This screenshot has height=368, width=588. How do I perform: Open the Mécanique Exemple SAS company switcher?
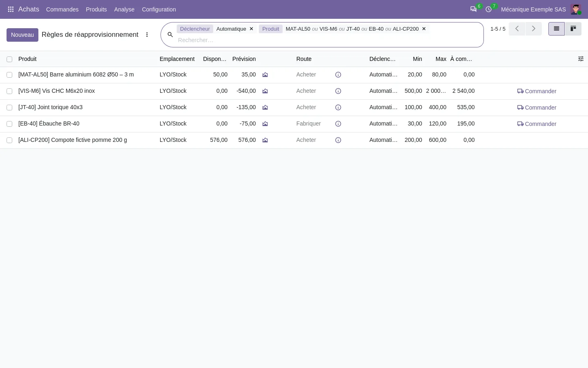point(533,9)
